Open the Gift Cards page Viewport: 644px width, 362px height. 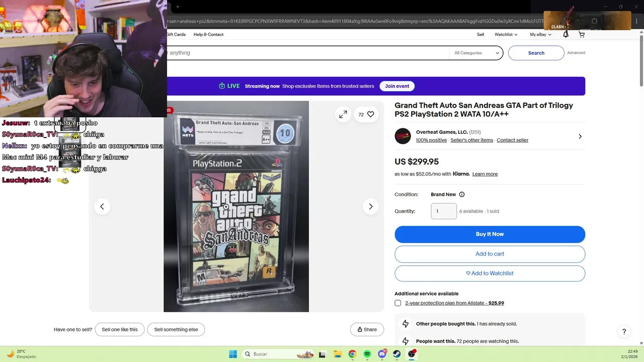point(176,35)
